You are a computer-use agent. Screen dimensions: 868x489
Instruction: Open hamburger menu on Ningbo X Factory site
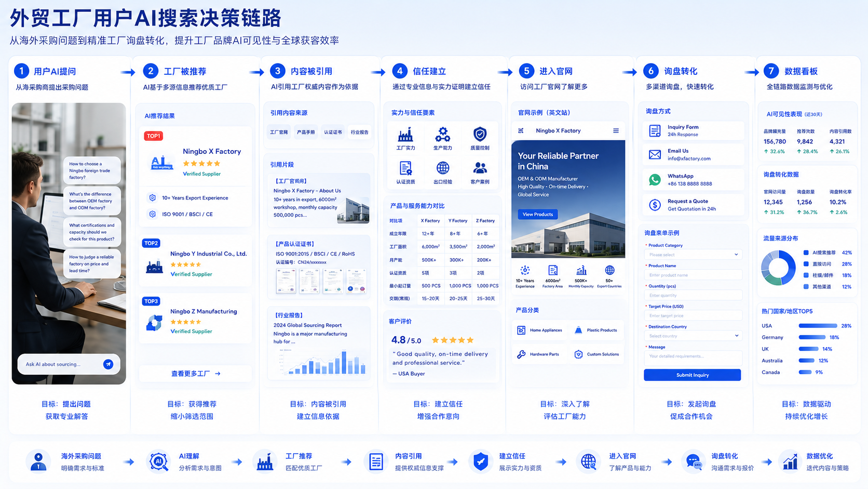point(616,131)
